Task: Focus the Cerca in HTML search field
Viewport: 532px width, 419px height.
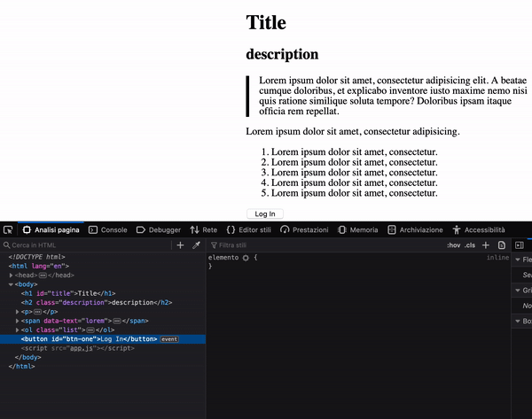Action: [87, 245]
